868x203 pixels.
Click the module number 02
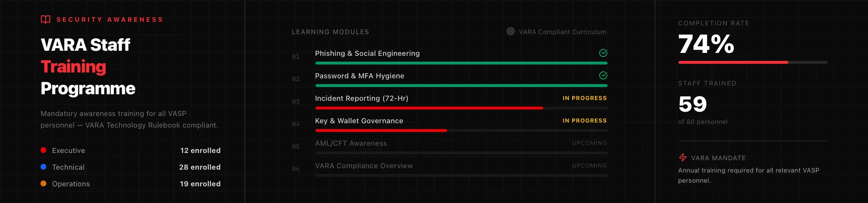(x=296, y=79)
